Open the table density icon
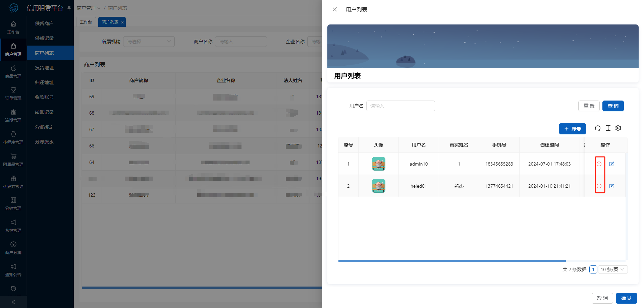The image size is (644, 308). (608, 128)
